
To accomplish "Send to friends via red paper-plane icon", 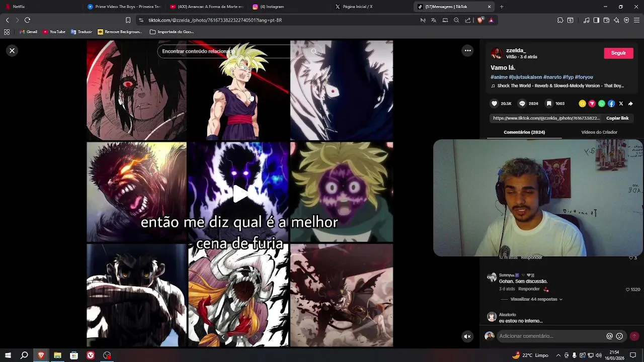I will pyautogui.click(x=592, y=104).
